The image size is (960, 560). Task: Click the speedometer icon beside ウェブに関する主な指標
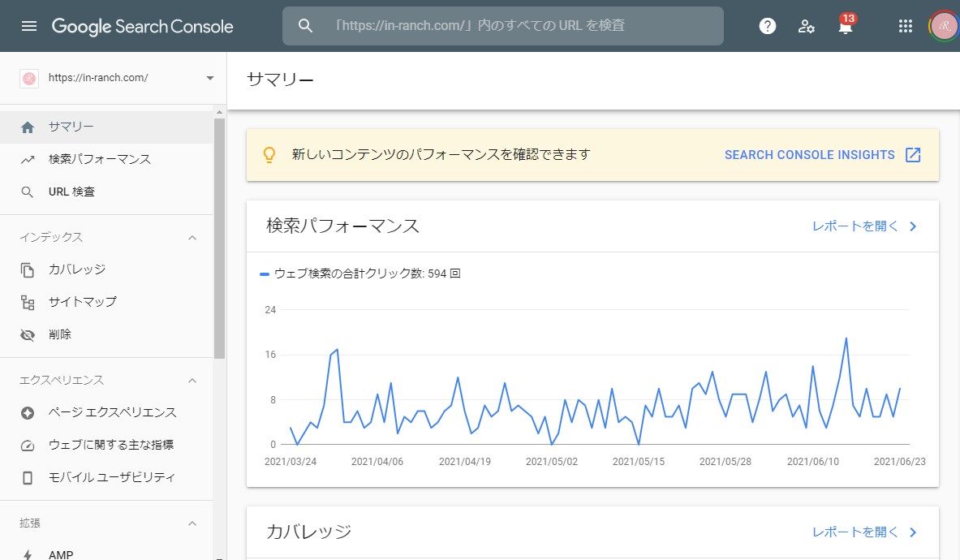(28, 446)
